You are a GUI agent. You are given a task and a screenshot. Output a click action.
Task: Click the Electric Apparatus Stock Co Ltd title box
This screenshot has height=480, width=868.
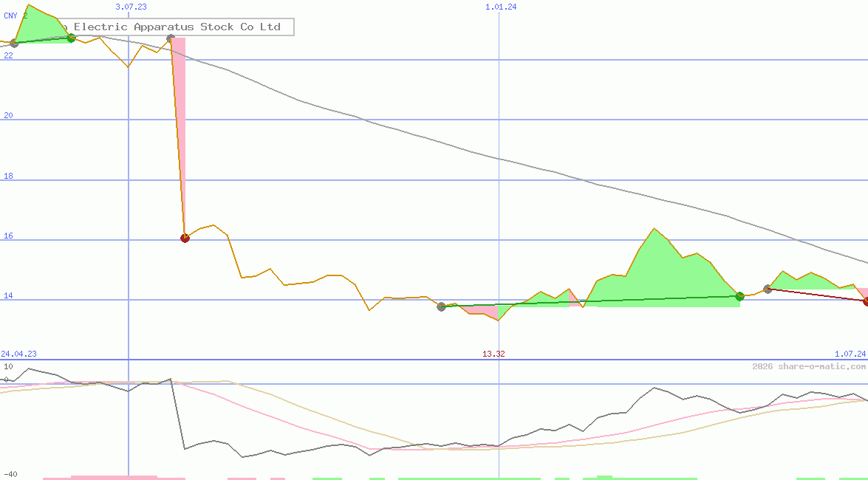[176, 27]
